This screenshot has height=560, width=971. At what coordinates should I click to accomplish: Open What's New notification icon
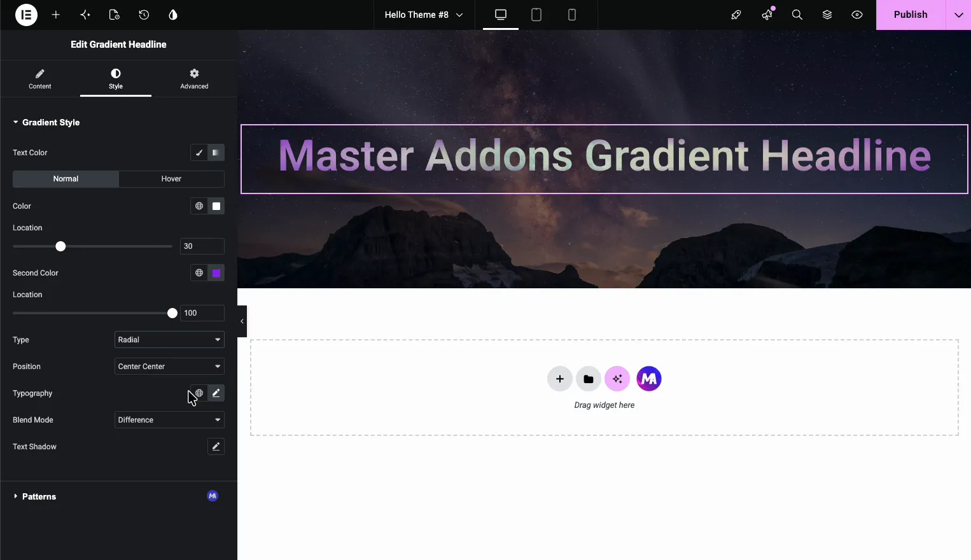coord(767,15)
